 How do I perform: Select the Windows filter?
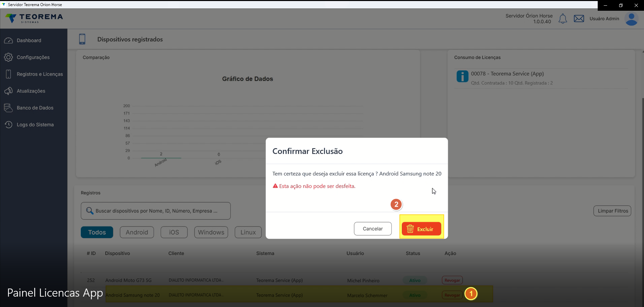[211, 232]
